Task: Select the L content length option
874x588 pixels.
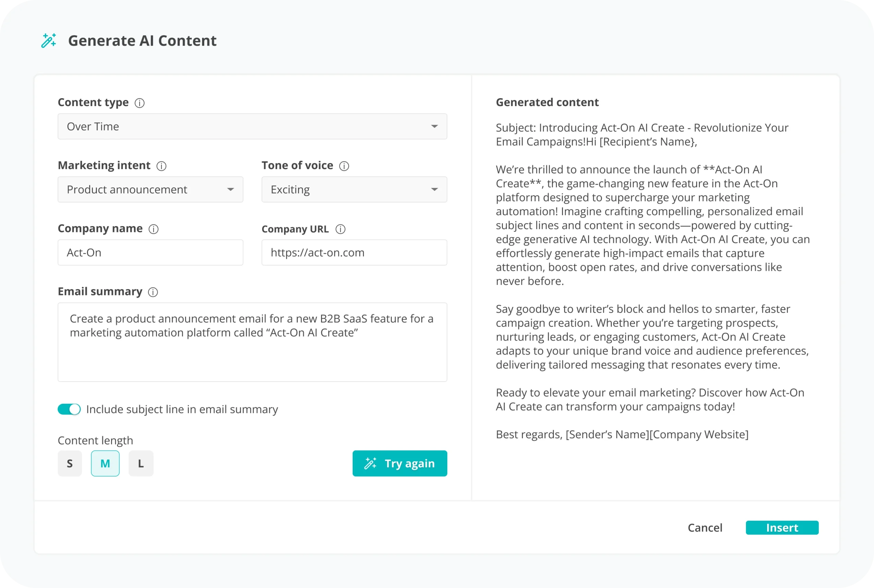Action: pyautogui.click(x=141, y=464)
